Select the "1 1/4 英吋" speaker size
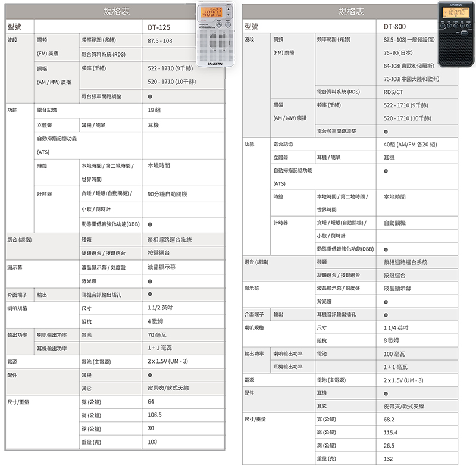The width and height of the screenshot is (476, 469). [x=396, y=328]
